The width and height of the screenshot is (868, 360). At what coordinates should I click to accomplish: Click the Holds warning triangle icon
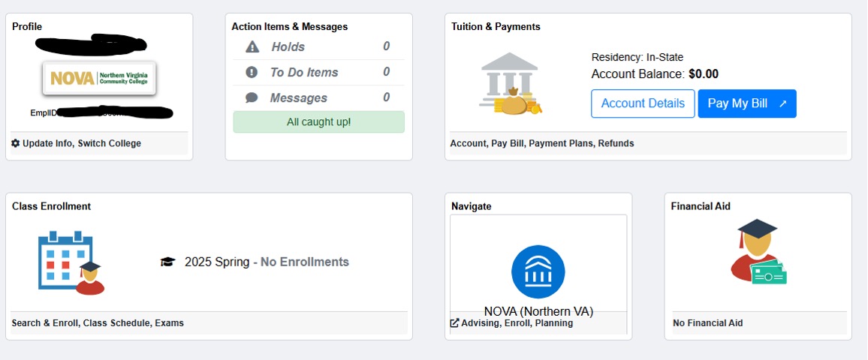[252, 47]
